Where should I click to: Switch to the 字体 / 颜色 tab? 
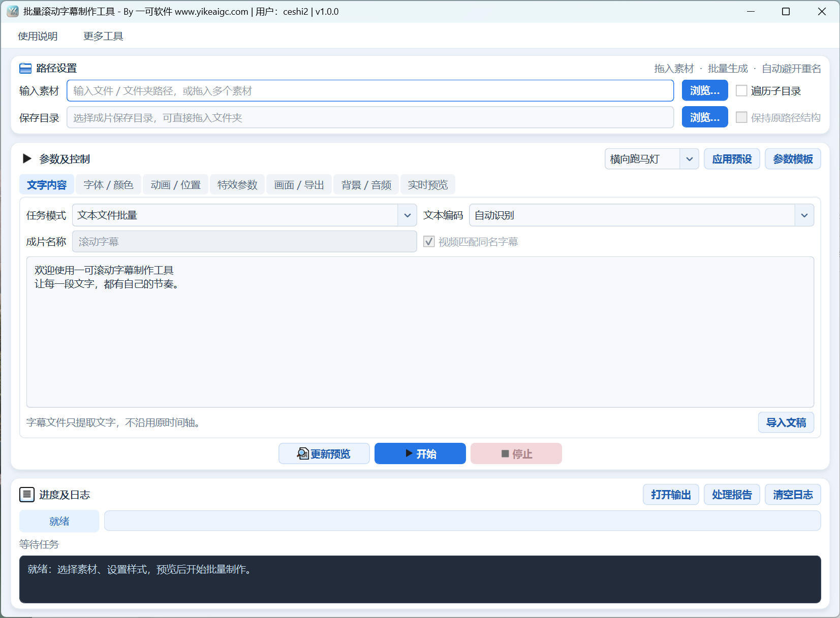108,185
